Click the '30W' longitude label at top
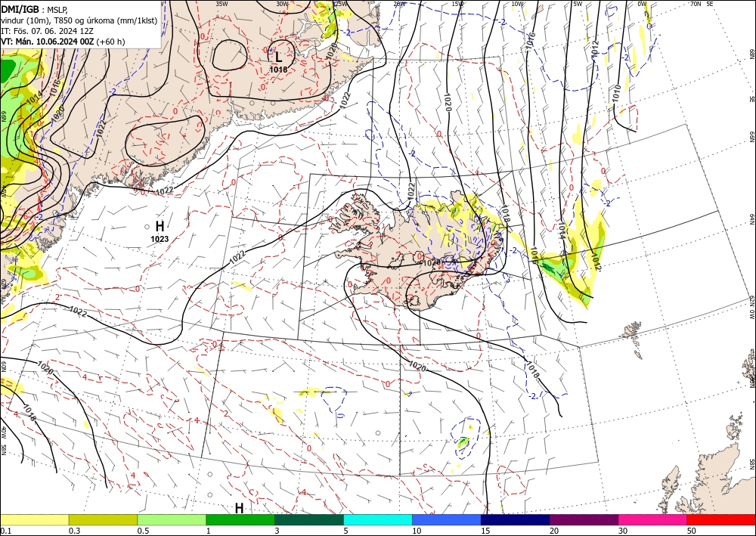756x536 pixels. [x=282, y=4]
